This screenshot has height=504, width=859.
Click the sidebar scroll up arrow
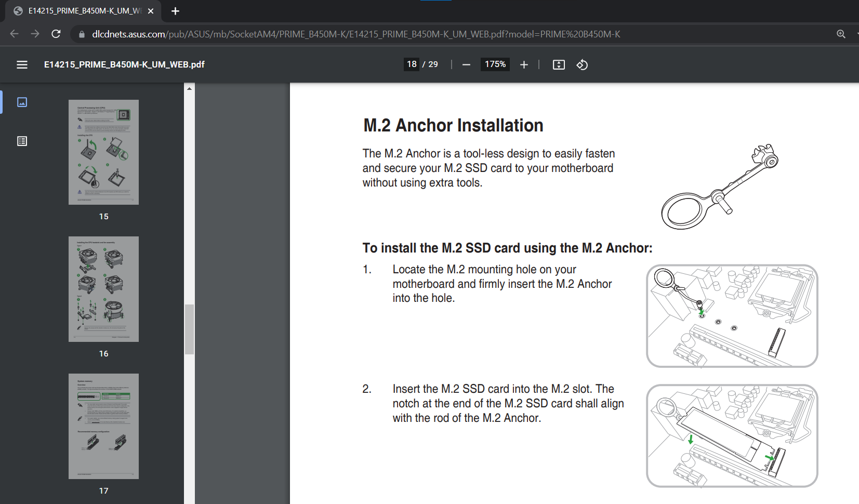click(x=190, y=89)
